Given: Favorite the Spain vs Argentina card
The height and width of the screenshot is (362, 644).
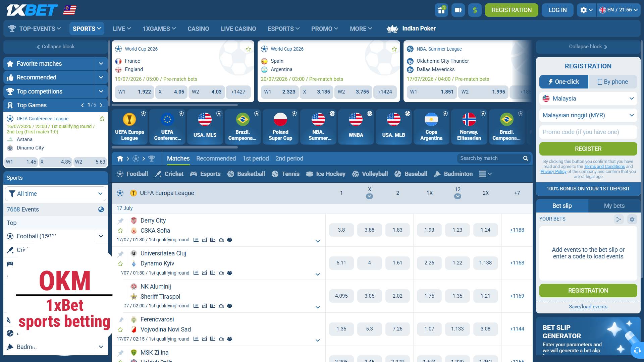Looking at the screenshot, I should (x=394, y=49).
